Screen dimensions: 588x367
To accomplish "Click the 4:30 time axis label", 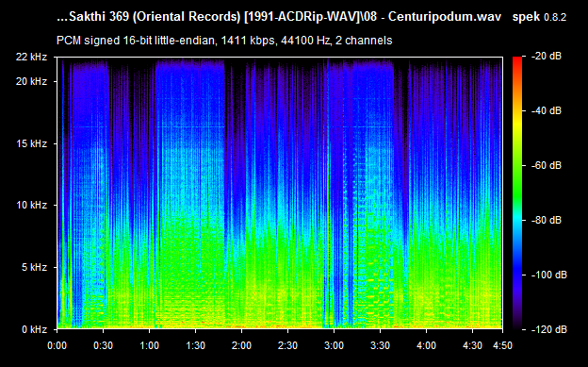I will click(472, 345).
